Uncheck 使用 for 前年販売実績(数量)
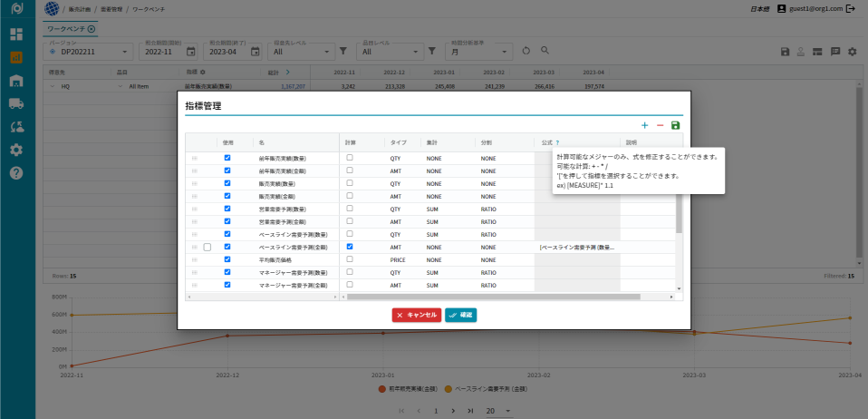This screenshot has width=868, height=419. coord(227,157)
